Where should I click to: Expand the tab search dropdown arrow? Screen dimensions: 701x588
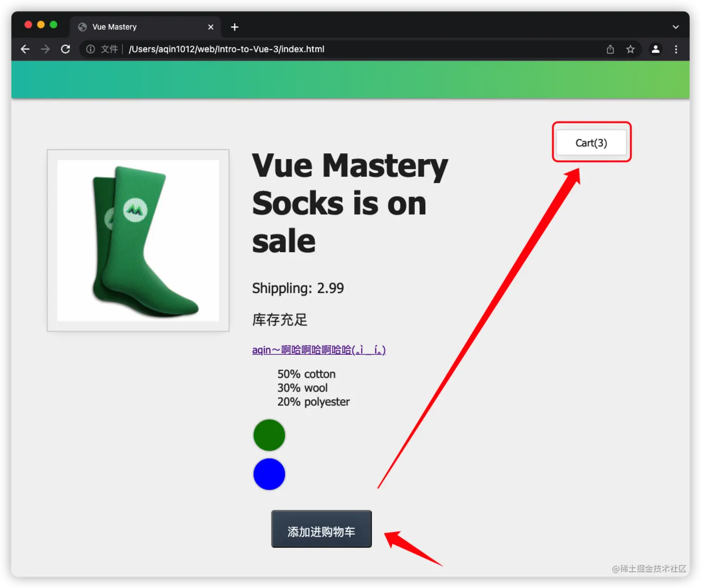click(x=676, y=27)
